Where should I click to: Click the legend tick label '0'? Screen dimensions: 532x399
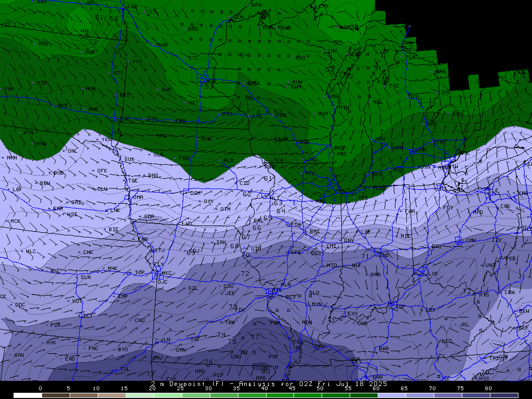pyautogui.click(x=41, y=389)
